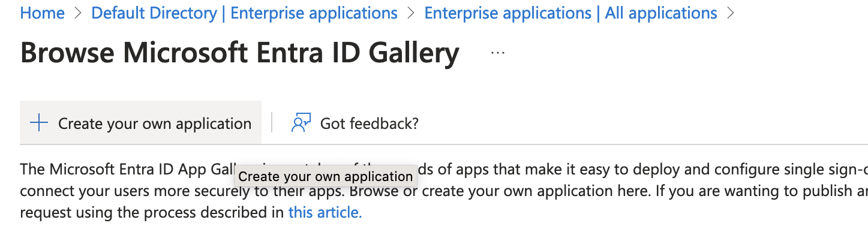
Task: Click the chevron right after Home breadcrumb
Action: pyautogui.click(x=78, y=13)
